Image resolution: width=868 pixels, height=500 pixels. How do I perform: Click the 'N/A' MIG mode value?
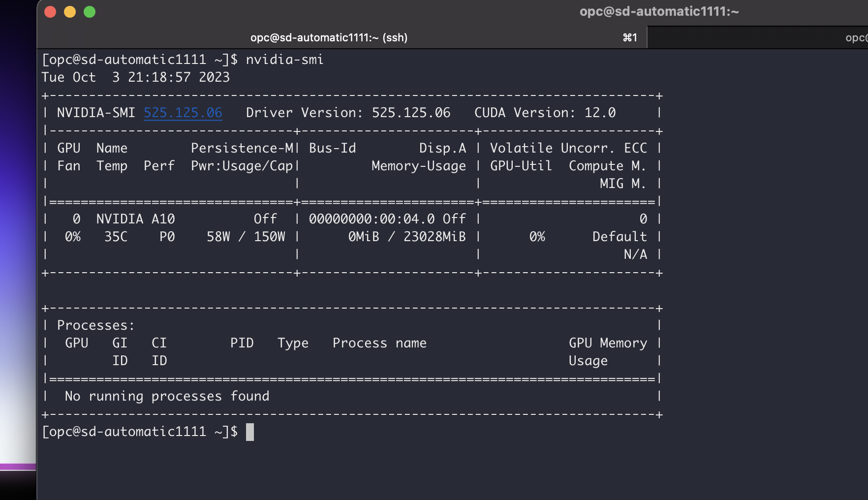click(636, 254)
